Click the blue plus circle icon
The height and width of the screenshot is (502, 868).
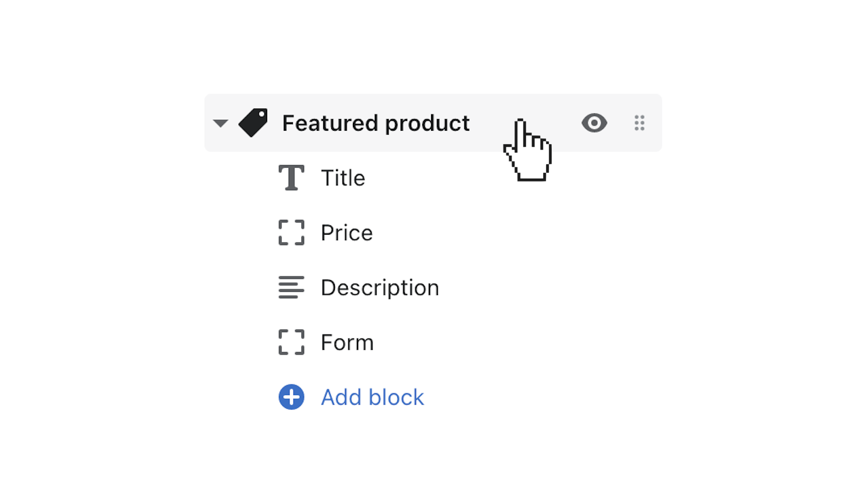(291, 397)
